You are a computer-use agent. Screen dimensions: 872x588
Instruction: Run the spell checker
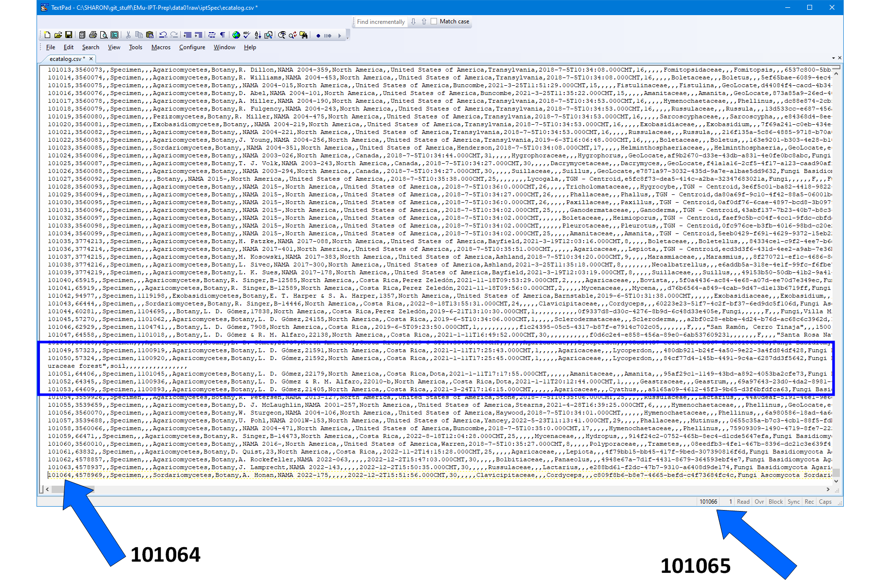[246, 35]
